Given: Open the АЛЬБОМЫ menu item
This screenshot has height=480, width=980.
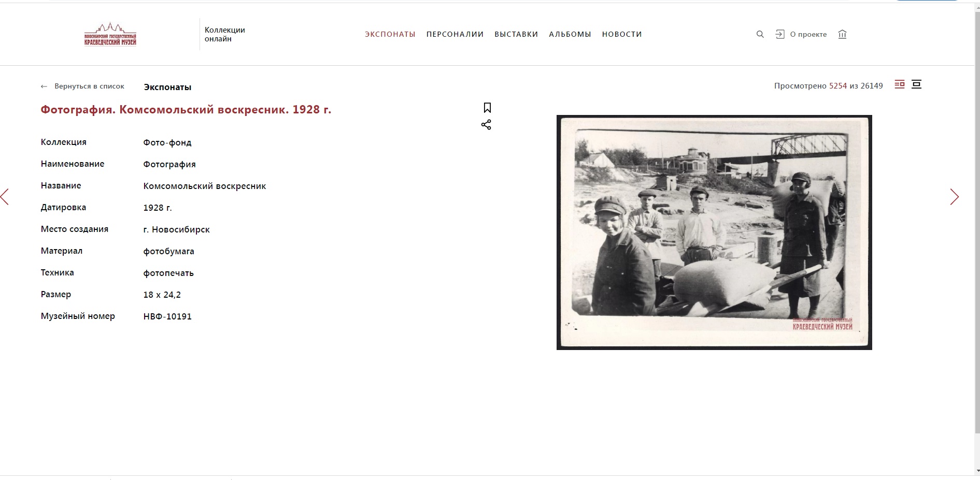Looking at the screenshot, I should pyautogui.click(x=570, y=34).
